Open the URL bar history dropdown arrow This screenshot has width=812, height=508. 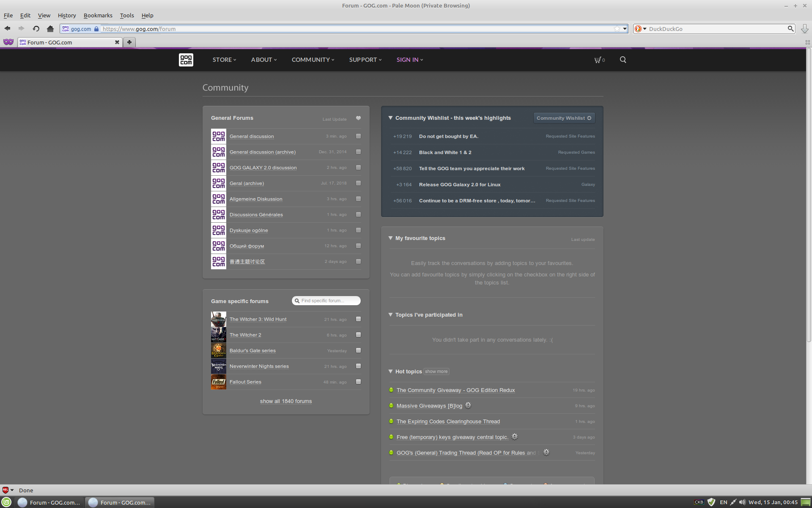625,29
